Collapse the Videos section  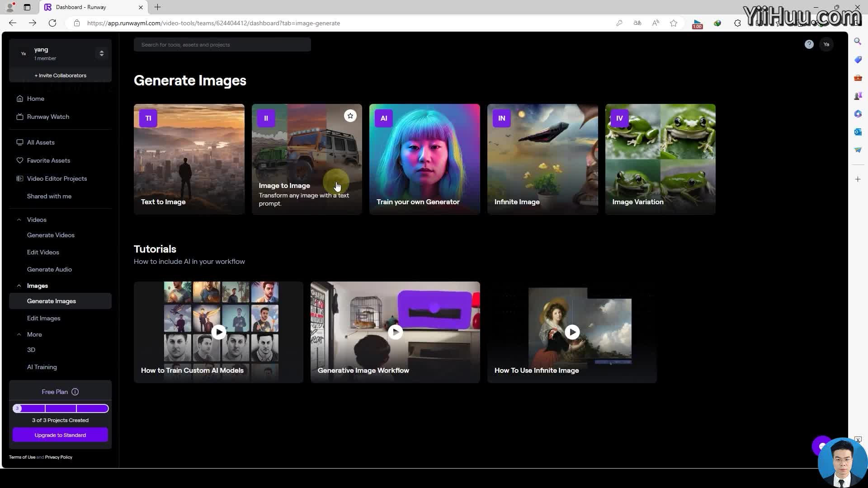coord(19,220)
